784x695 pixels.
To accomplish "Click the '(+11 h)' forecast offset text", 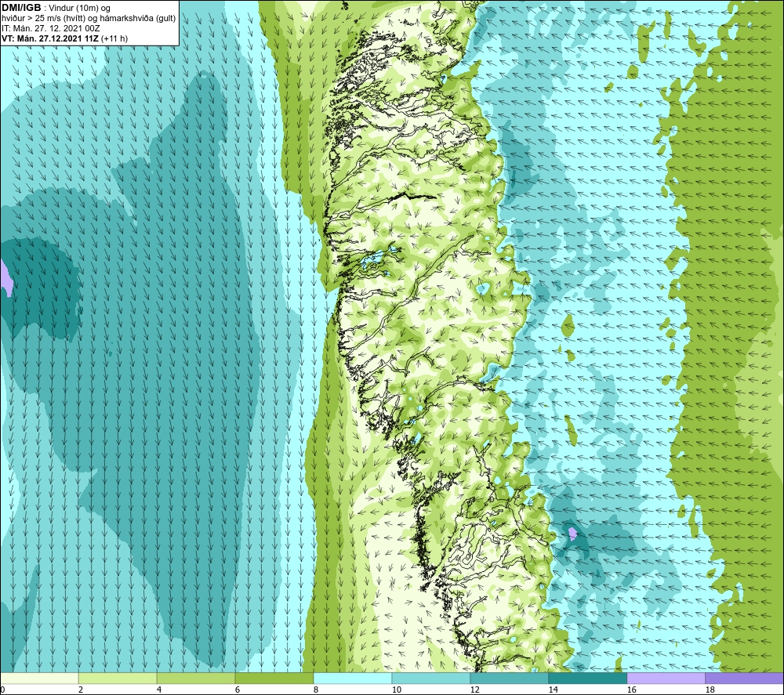I will (x=114, y=38).
